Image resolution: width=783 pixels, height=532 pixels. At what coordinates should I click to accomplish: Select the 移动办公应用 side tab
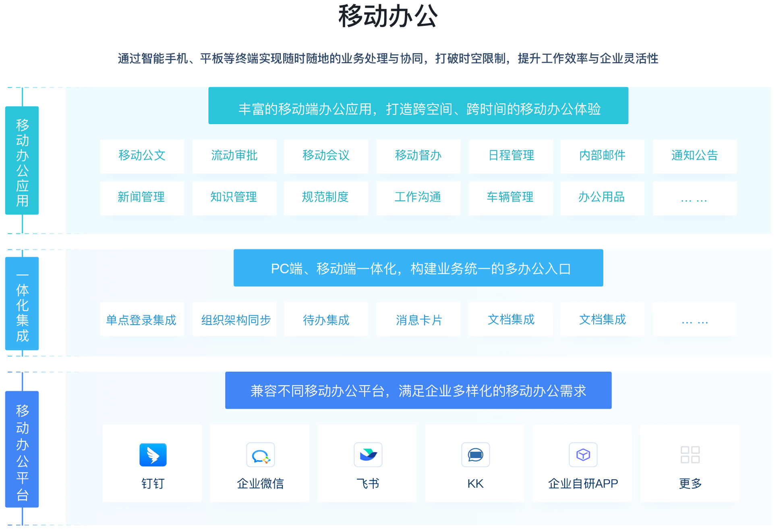point(22,160)
